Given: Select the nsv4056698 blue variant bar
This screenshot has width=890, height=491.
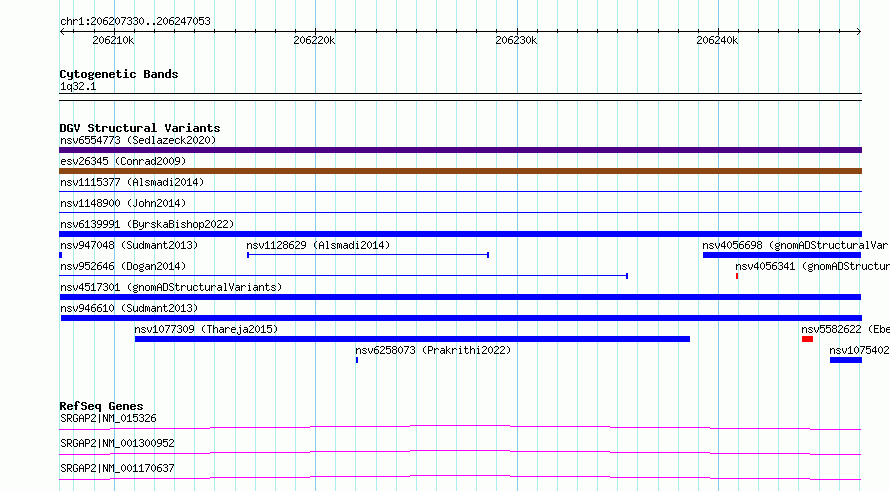Looking at the screenshot, I should tap(782, 255).
